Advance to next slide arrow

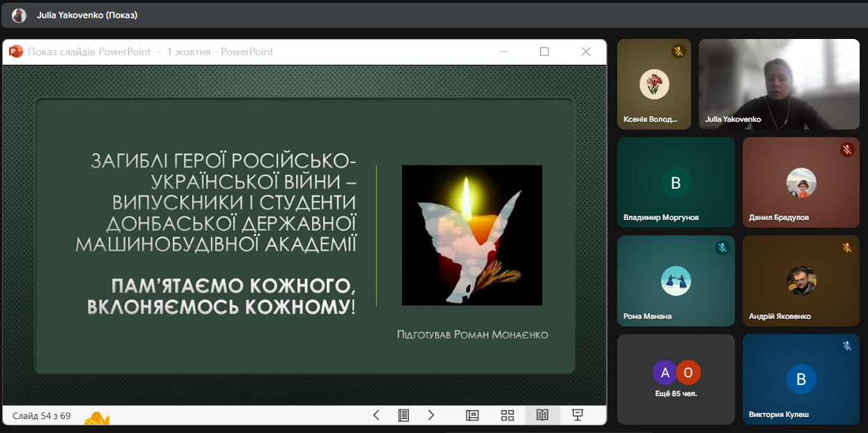(x=431, y=416)
